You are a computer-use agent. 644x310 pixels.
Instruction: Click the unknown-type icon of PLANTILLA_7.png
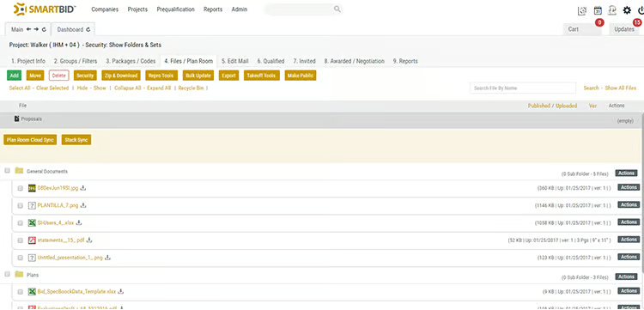click(32, 205)
